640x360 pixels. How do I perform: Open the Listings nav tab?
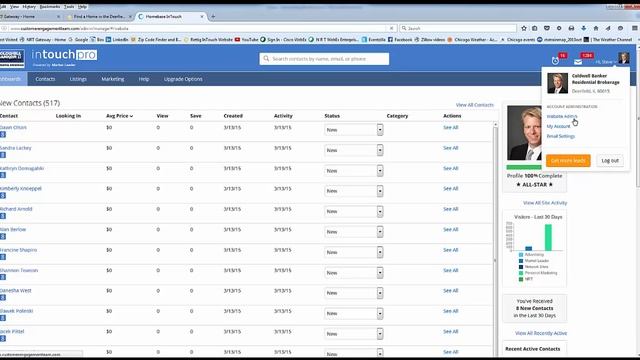click(78, 79)
